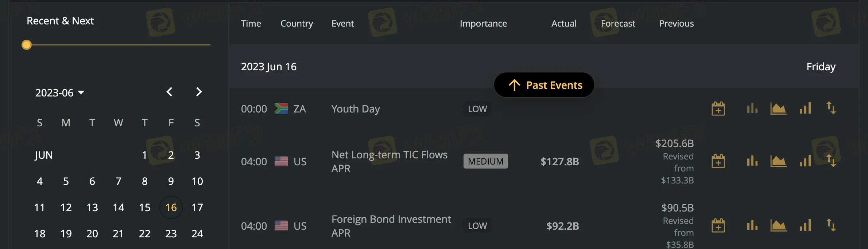View area chart for Youth Day event

(778, 108)
